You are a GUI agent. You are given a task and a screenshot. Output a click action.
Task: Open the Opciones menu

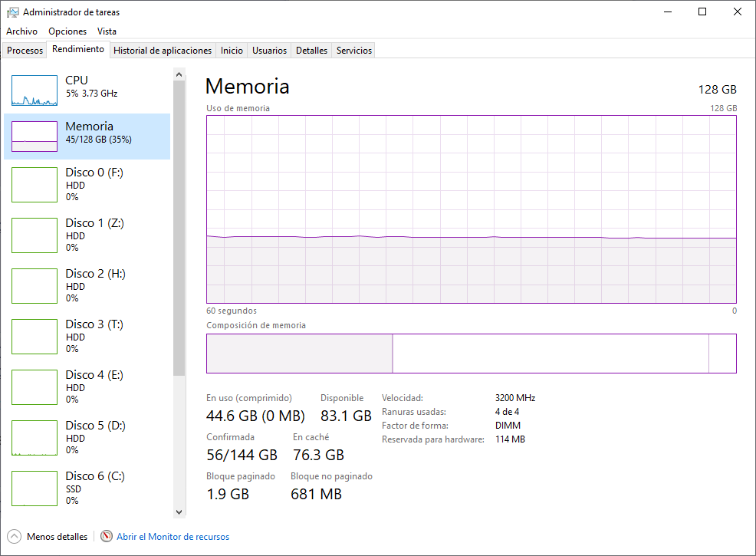pos(67,31)
